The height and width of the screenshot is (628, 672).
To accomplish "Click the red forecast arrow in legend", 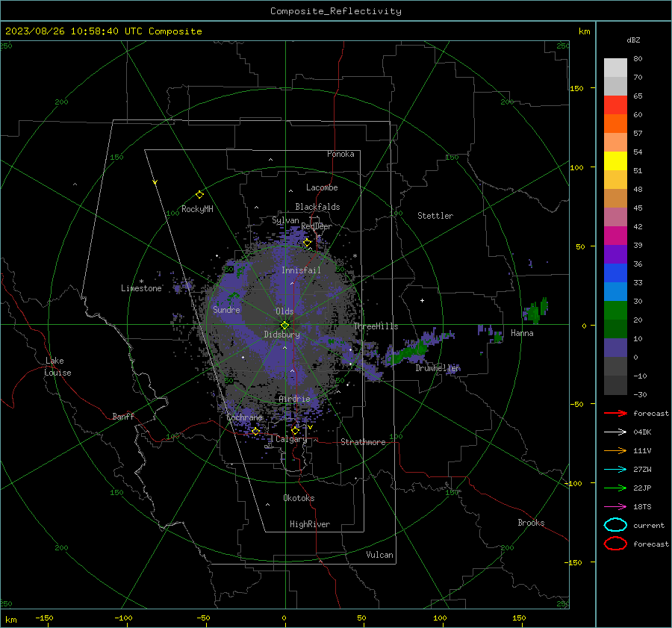I will point(615,413).
